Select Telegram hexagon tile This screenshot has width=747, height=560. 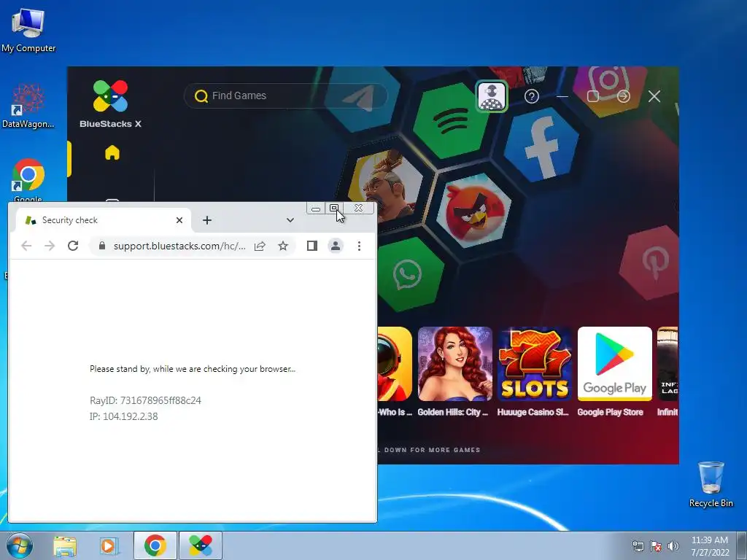362,98
